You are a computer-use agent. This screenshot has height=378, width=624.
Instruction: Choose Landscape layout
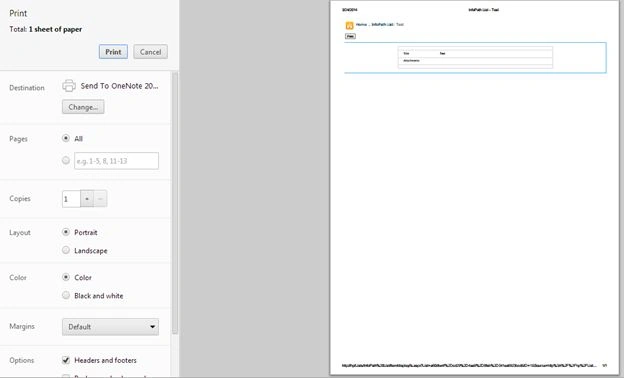66,250
